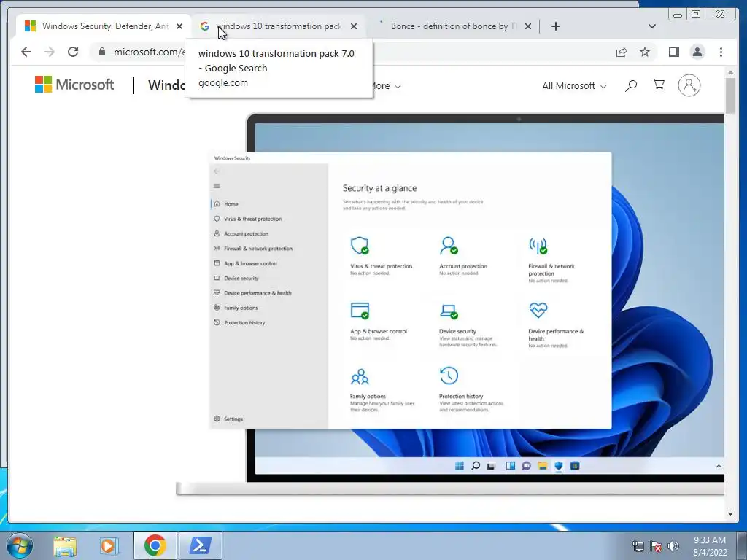Open the PowerShell taskbar icon

(200, 545)
